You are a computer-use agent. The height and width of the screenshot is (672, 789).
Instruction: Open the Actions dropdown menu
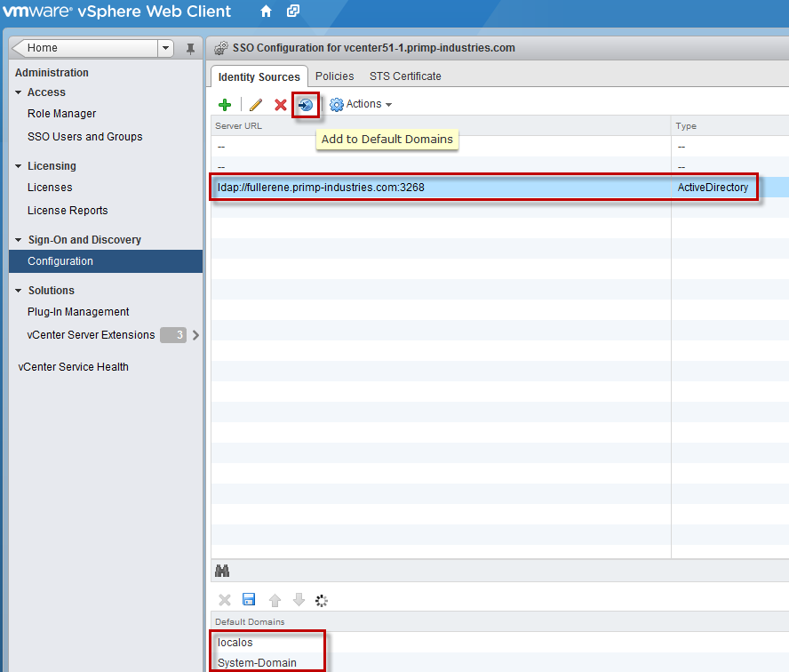361,104
